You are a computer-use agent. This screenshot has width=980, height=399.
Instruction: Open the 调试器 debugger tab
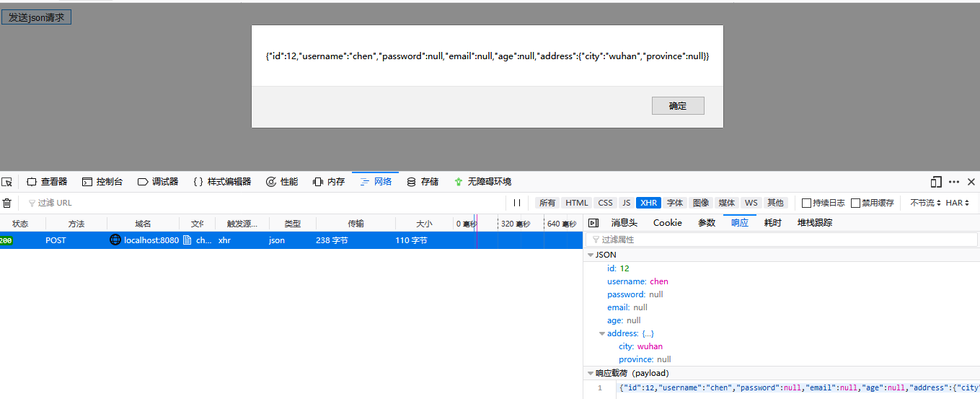click(158, 182)
